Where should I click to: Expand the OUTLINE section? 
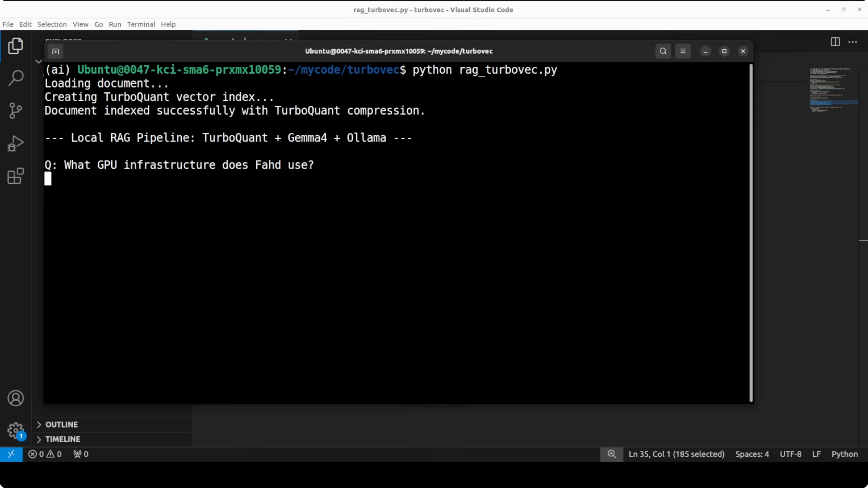(62, 424)
